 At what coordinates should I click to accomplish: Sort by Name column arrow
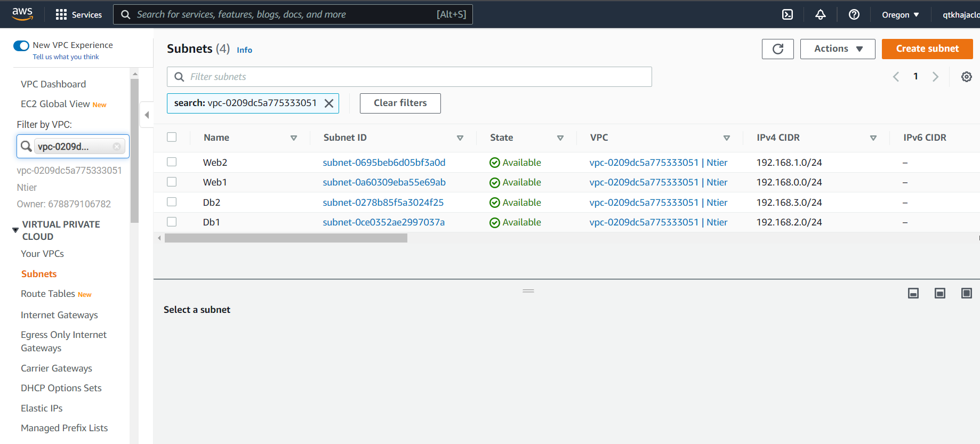tap(294, 138)
